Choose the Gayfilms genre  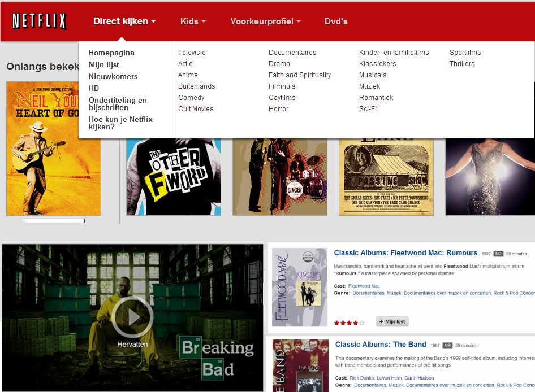282,98
